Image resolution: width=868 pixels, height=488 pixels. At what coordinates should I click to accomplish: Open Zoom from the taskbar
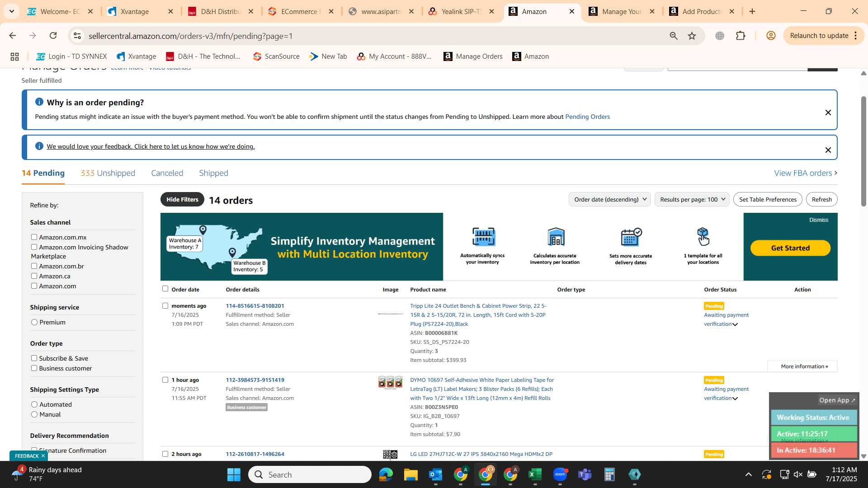click(560, 474)
